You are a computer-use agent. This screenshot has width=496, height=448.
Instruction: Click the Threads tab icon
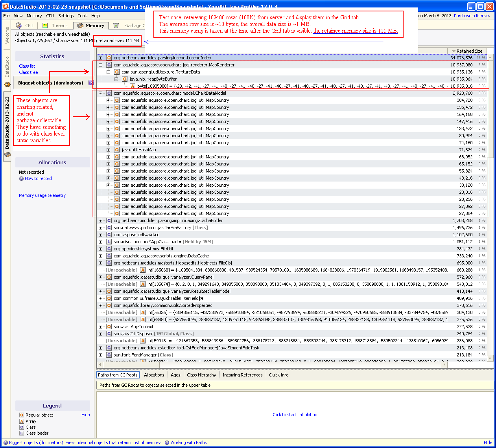(x=45, y=26)
